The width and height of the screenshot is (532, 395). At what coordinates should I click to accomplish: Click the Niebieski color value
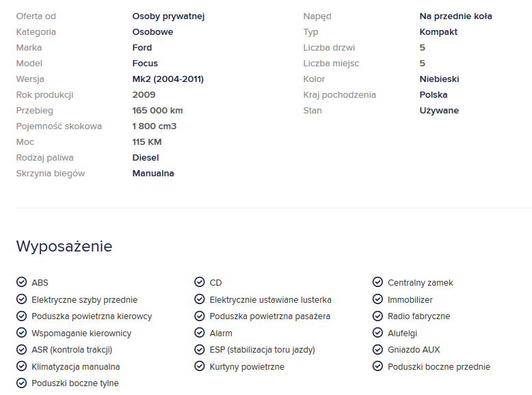click(439, 79)
